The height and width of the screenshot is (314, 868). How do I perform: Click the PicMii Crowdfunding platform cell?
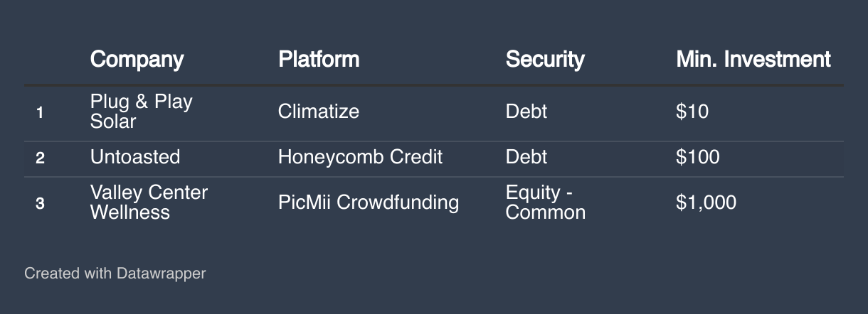[369, 202]
